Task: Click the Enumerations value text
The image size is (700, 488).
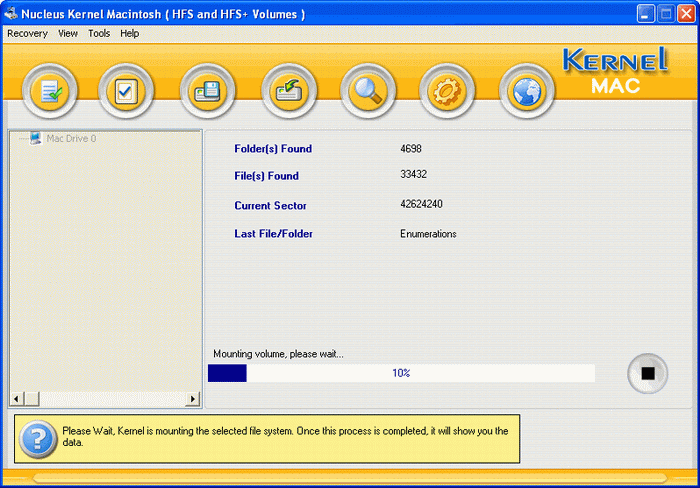Action: point(428,234)
